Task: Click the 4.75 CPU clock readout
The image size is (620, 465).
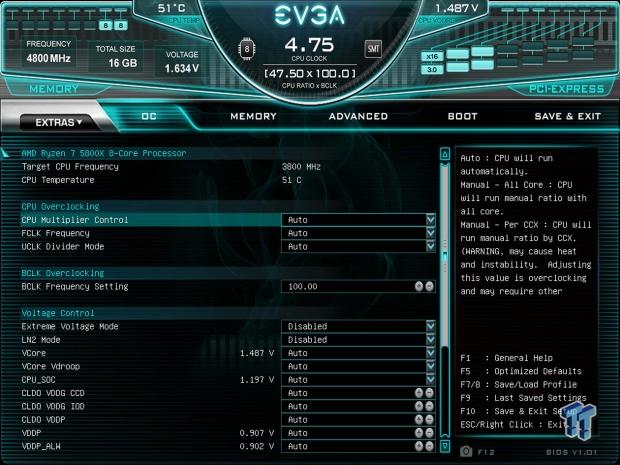Action: point(309,45)
